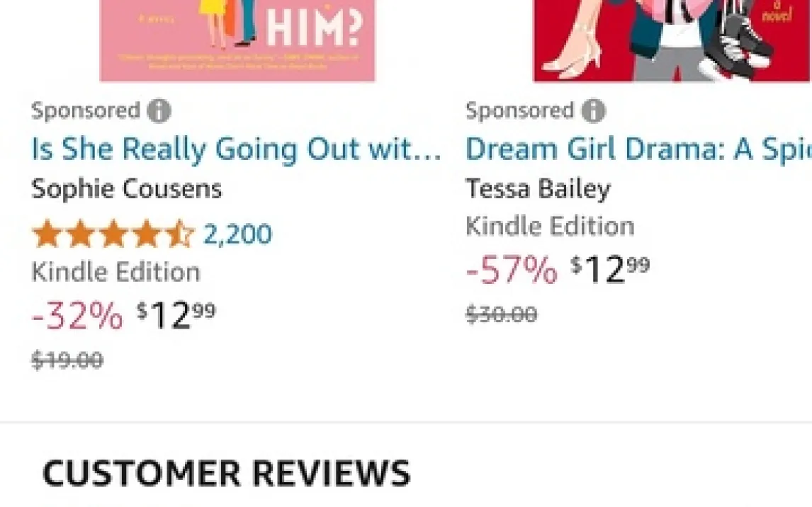Open the 2,200 ratings count link
The width and height of the screenshot is (812, 507).
(237, 234)
